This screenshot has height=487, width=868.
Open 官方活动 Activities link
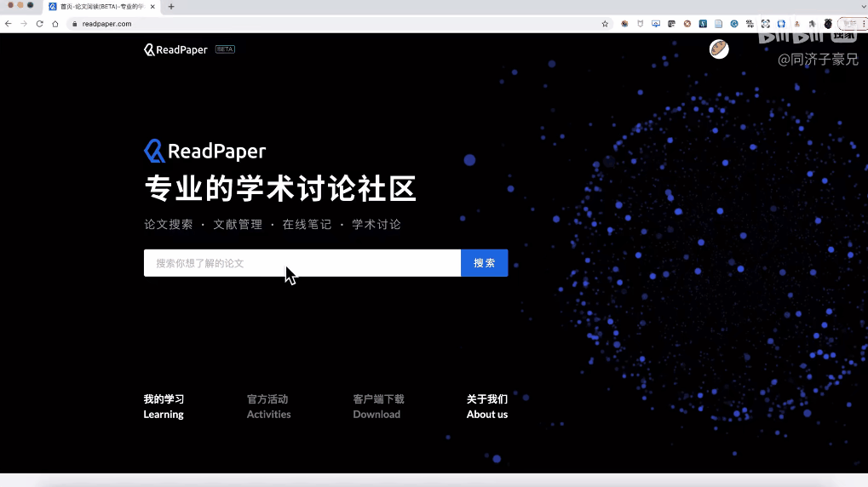point(268,406)
